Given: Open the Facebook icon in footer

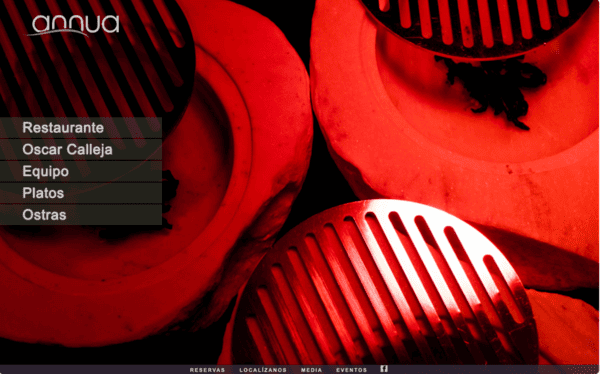Looking at the screenshot, I should [x=384, y=369].
